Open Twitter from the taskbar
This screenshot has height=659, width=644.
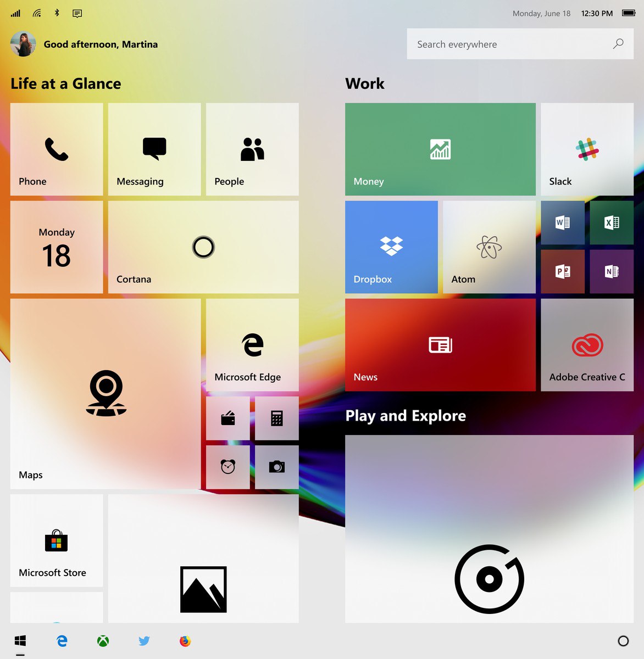click(x=144, y=641)
